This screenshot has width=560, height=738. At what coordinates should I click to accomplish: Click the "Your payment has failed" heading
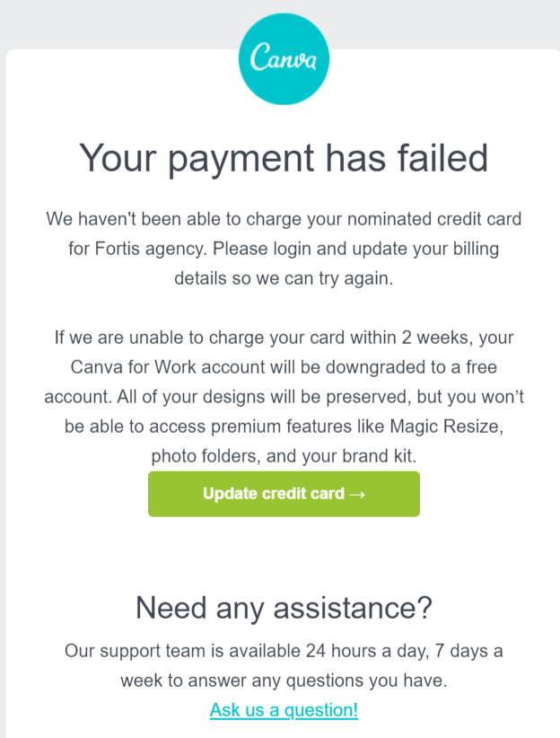pos(284,158)
